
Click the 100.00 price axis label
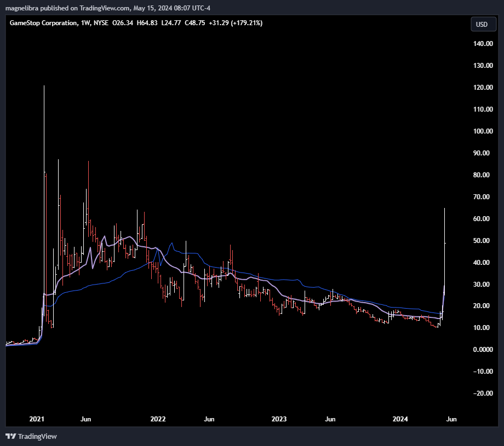(483, 131)
